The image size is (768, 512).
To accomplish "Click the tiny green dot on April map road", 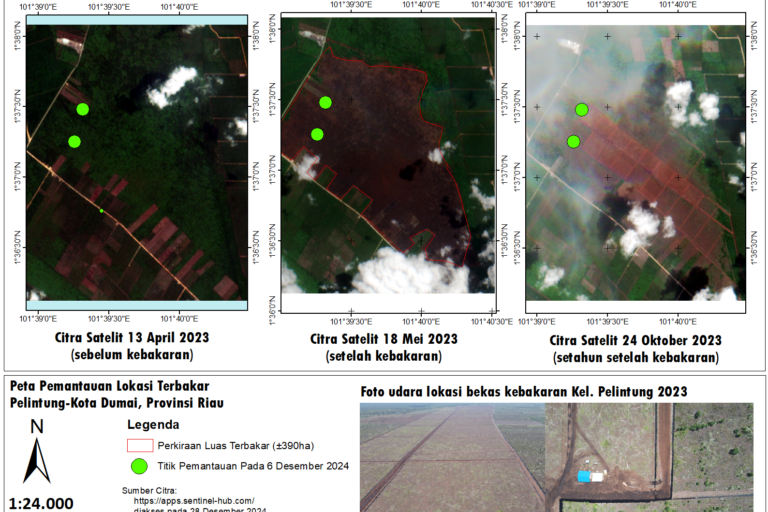I will tap(101, 211).
